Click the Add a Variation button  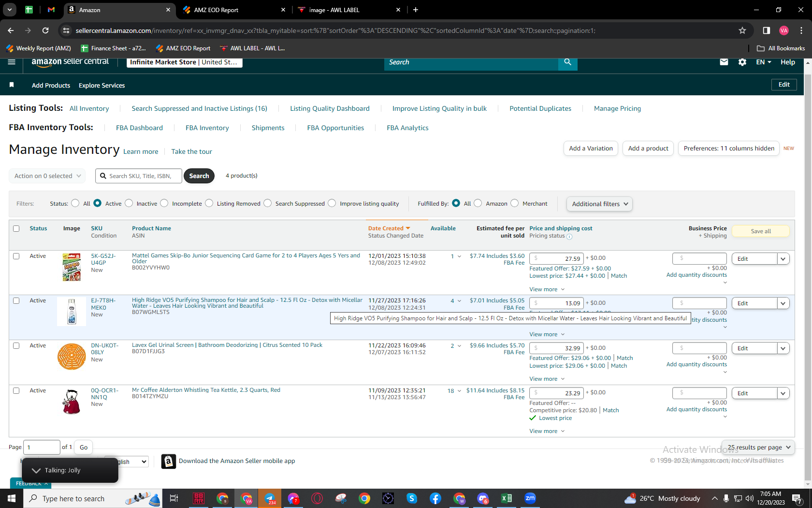pyautogui.click(x=591, y=149)
